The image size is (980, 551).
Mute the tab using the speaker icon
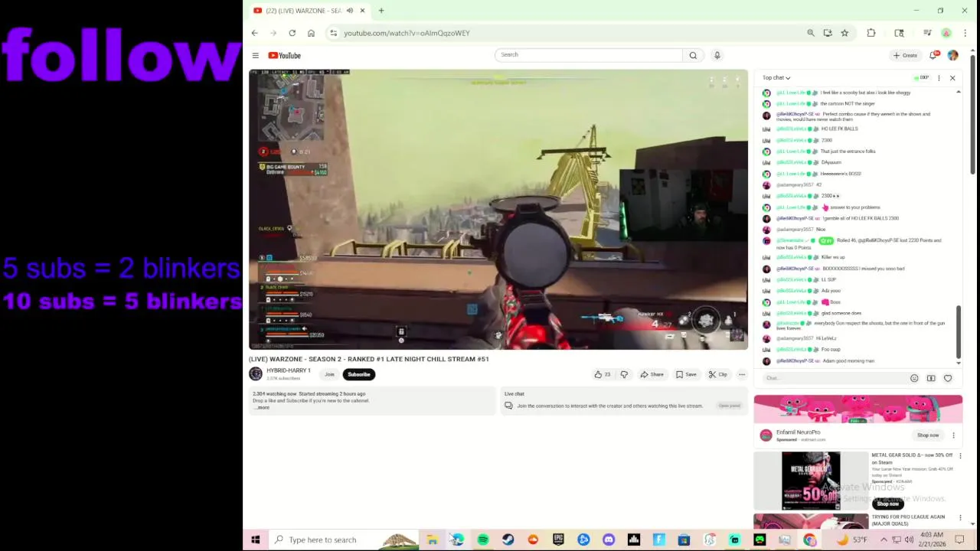pos(349,11)
